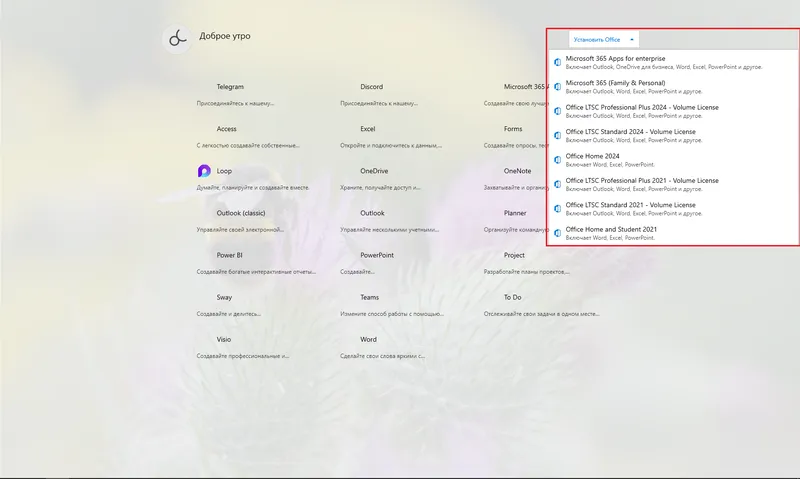Collapse the Установить Office dropdown

point(604,39)
